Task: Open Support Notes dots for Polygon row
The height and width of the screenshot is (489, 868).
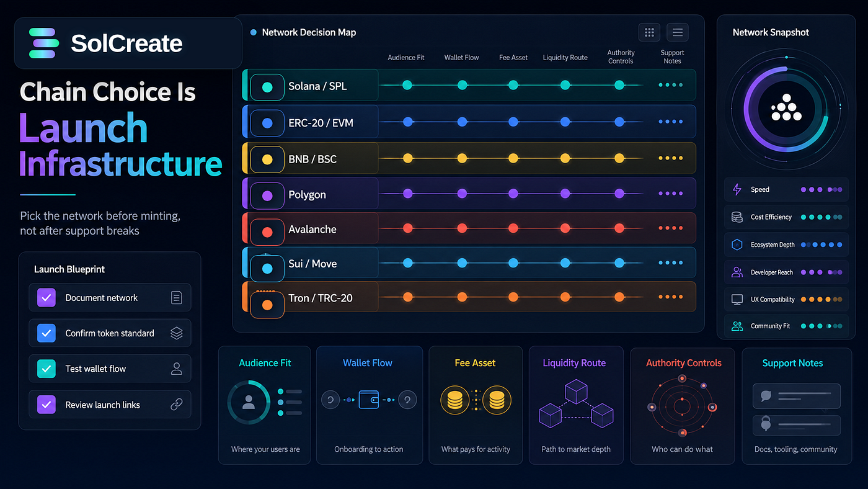Action: pos(671,194)
